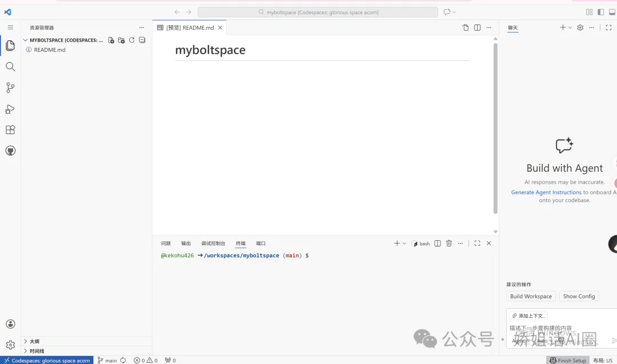Maximize the terminal panel size
The height and width of the screenshot is (364, 617).
coord(477,244)
